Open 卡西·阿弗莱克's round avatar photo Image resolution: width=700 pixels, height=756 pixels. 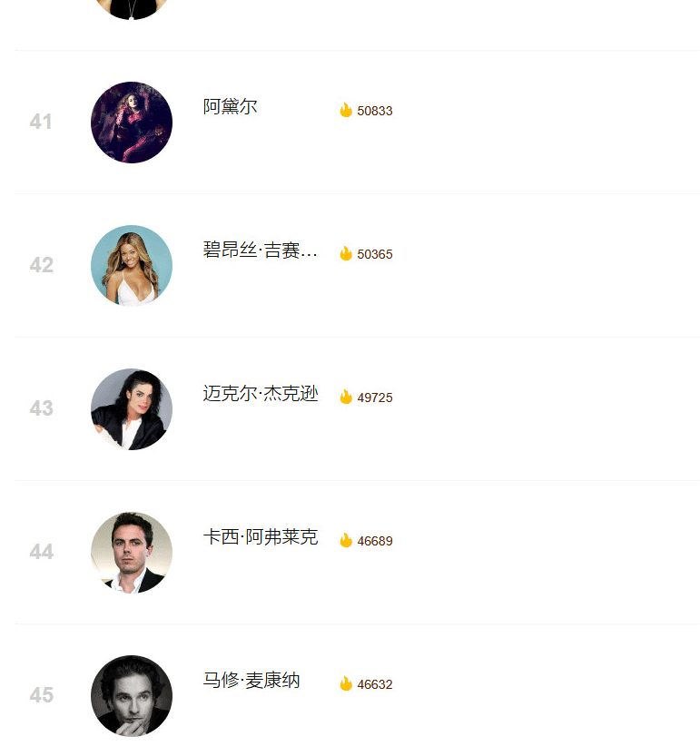tap(132, 553)
